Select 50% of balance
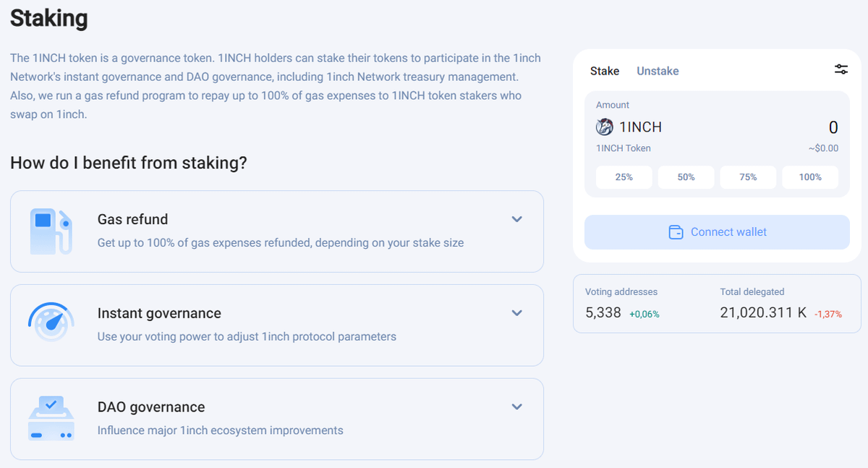The height and width of the screenshot is (468, 868). pos(686,177)
